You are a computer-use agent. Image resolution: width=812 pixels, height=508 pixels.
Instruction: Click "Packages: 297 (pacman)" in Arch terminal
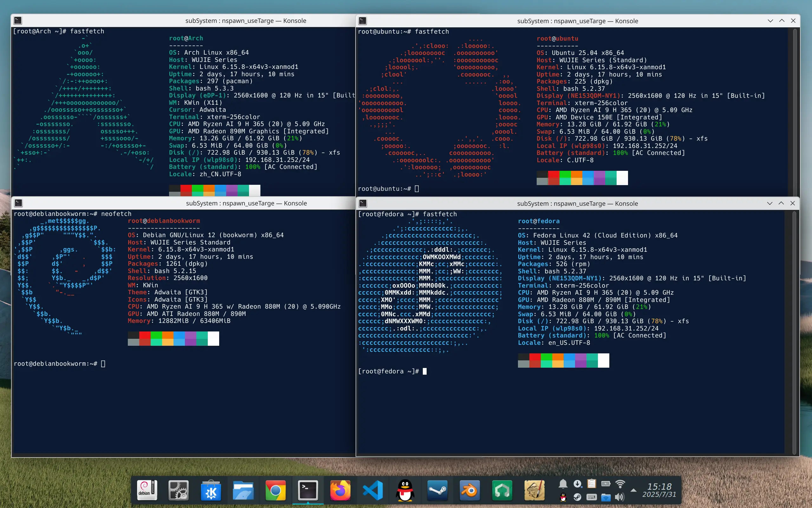tap(211, 81)
